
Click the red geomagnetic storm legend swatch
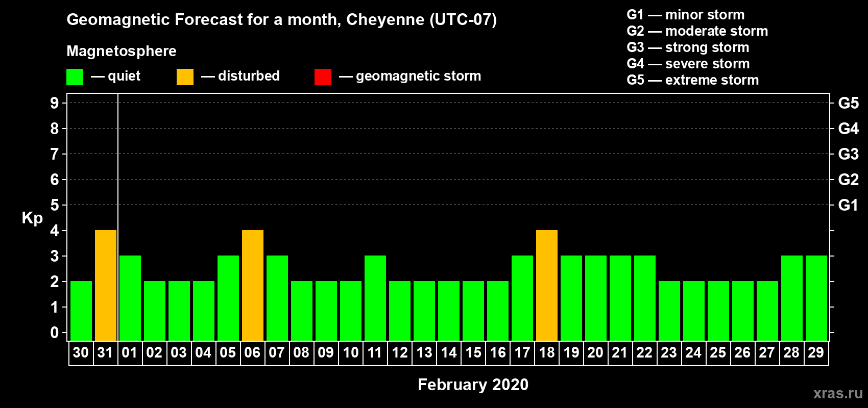[323, 77]
